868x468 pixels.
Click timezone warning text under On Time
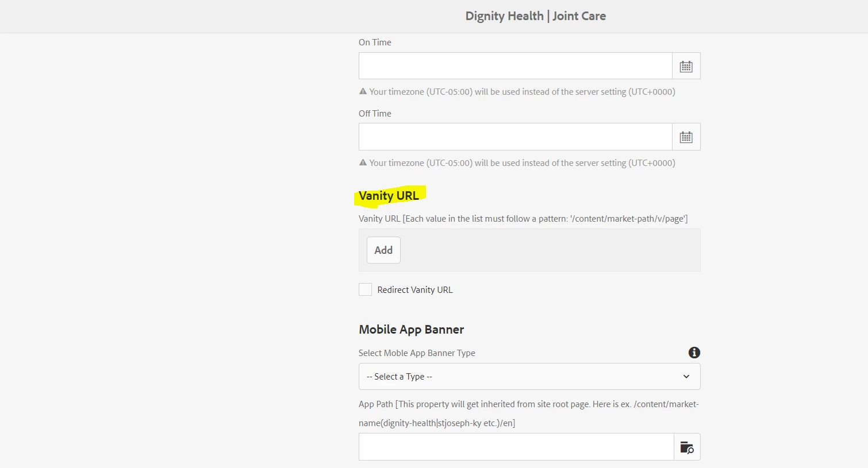pos(522,92)
